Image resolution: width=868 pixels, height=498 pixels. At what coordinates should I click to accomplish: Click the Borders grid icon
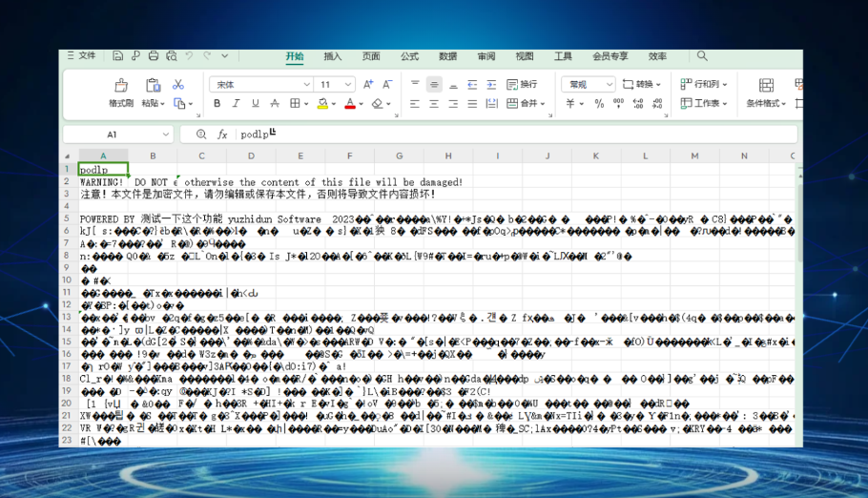[295, 104]
